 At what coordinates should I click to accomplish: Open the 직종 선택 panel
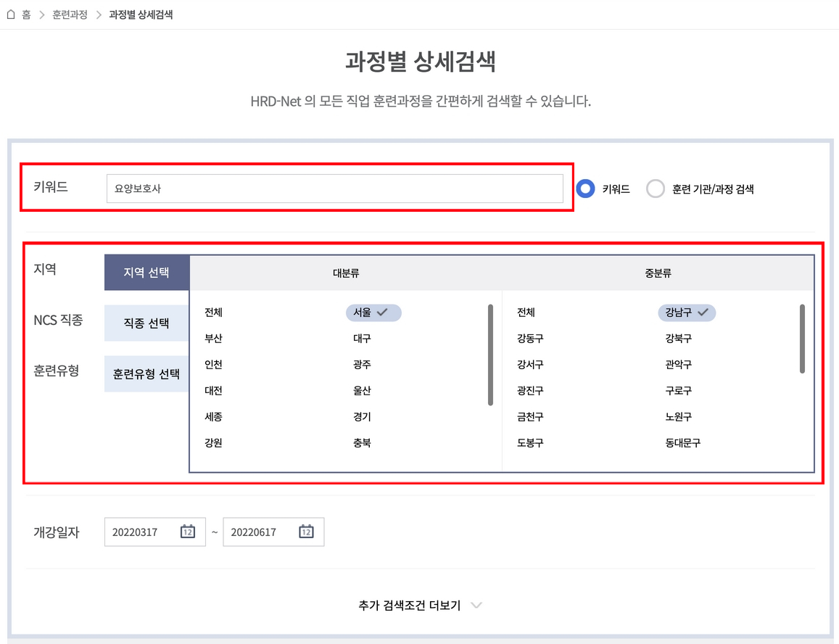146,323
